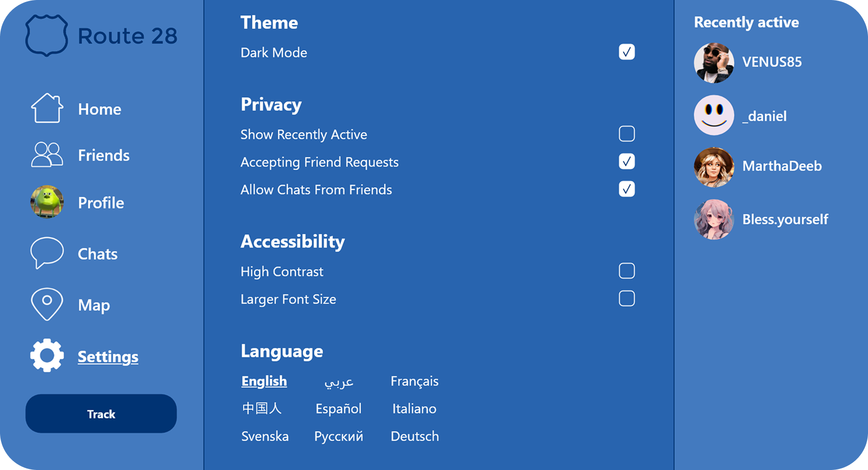Enable High Contrast checkbox

(x=626, y=271)
